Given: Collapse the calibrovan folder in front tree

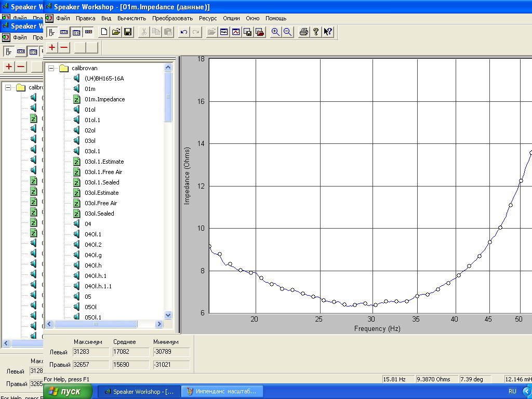Looking at the screenshot, I should 51,68.
